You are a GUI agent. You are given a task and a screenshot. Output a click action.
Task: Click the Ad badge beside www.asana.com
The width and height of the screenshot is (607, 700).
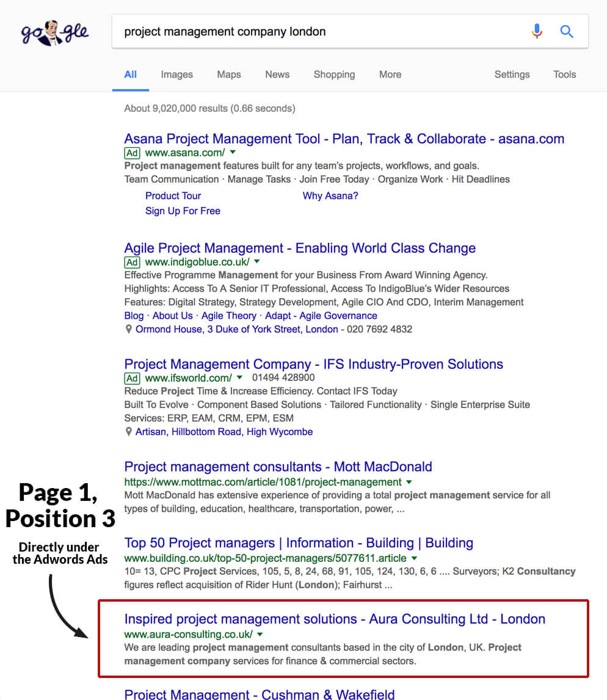[132, 153]
